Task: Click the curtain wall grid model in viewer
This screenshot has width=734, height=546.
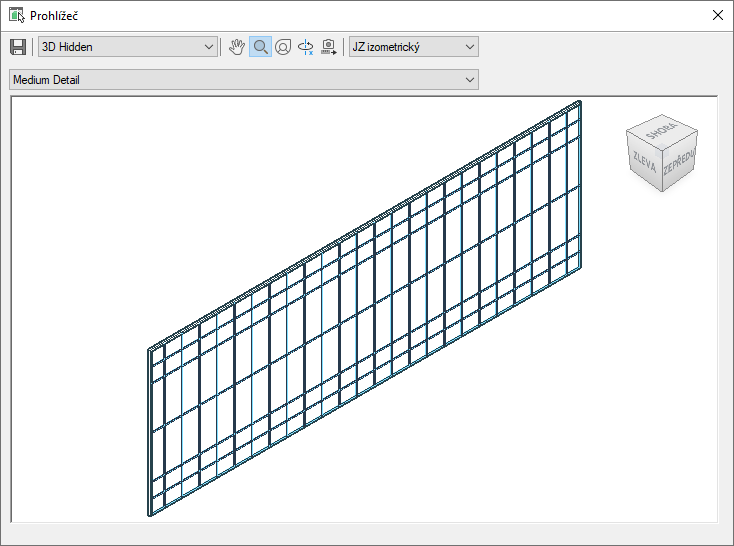Action: coord(365,309)
